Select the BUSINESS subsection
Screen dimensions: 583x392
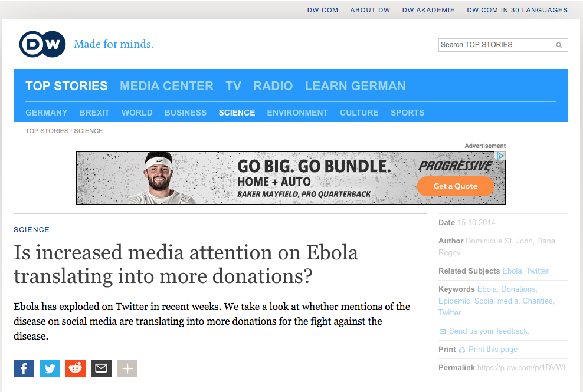(x=185, y=113)
